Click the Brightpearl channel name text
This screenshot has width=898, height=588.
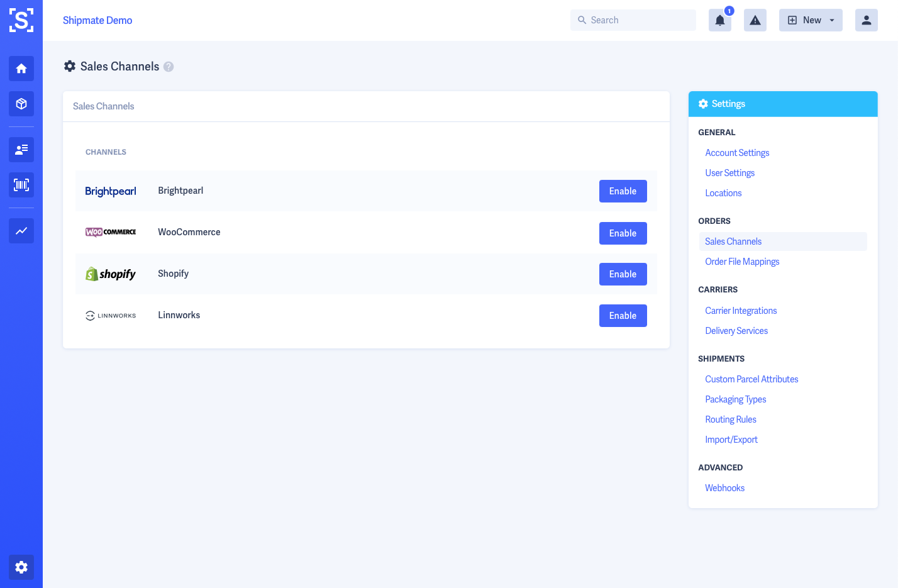180,191
